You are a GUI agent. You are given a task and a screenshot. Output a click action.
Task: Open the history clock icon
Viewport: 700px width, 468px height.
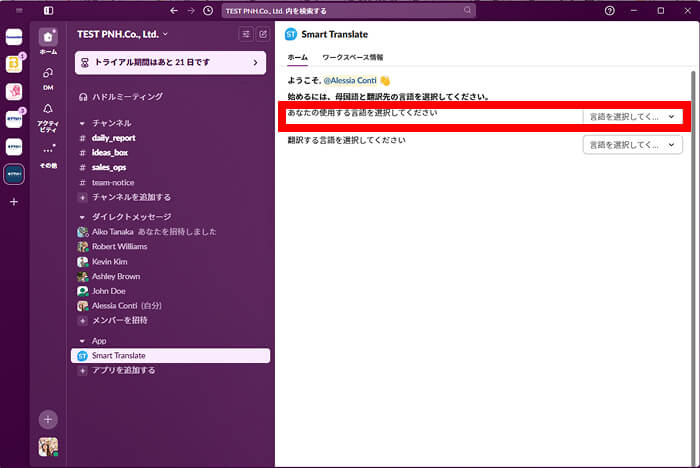pos(208,11)
